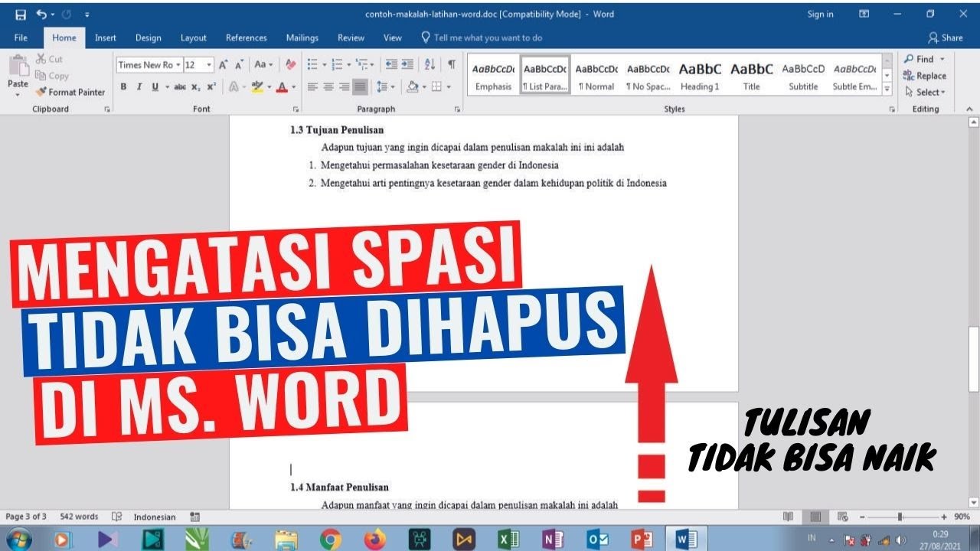Image resolution: width=980 pixels, height=551 pixels.
Task: Open Excel from the Windows taskbar
Action: click(508, 540)
